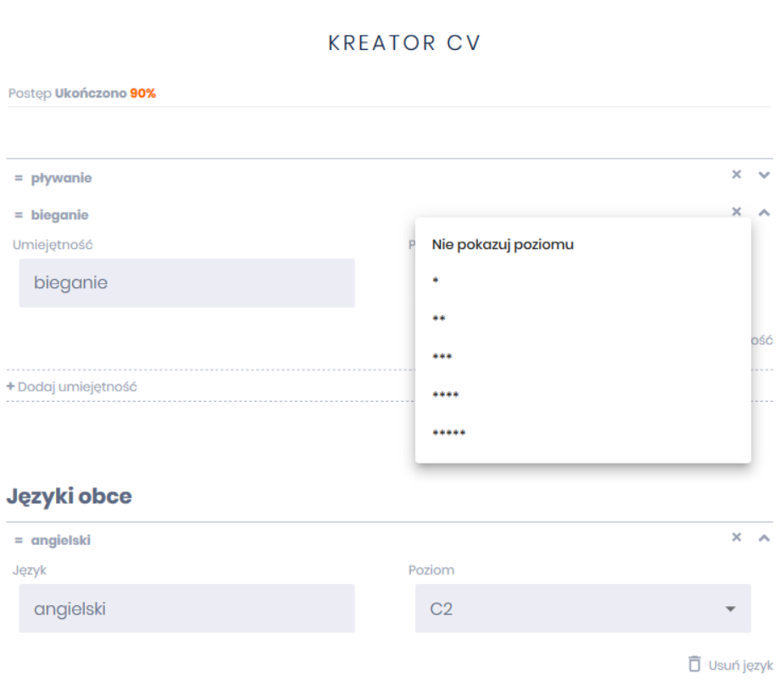Click the trash icon for Usuń język

[x=694, y=665]
